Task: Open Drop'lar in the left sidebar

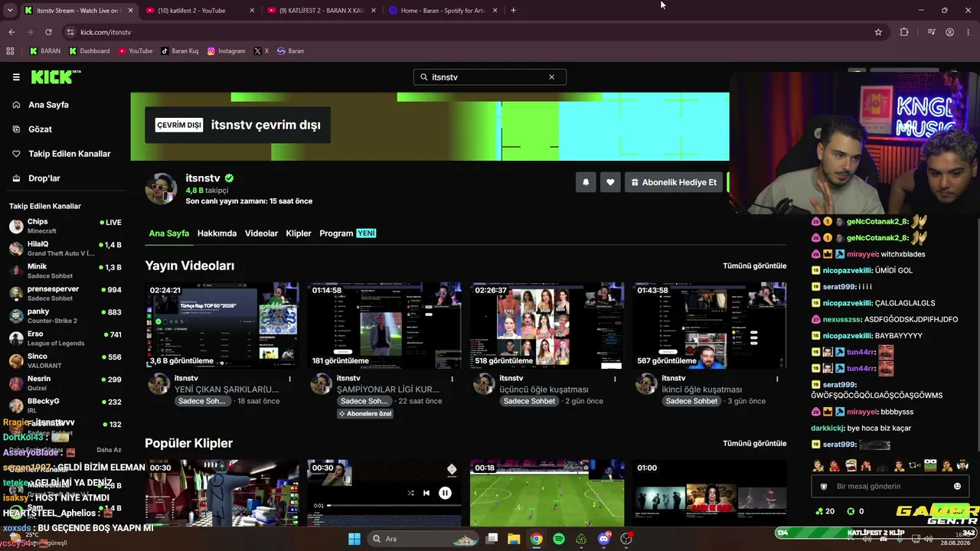Action: click(44, 178)
